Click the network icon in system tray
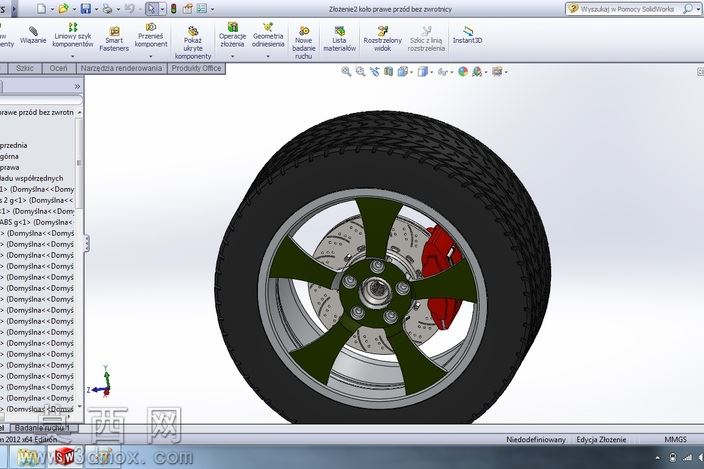704x469 pixels. pyautogui.click(x=687, y=457)
